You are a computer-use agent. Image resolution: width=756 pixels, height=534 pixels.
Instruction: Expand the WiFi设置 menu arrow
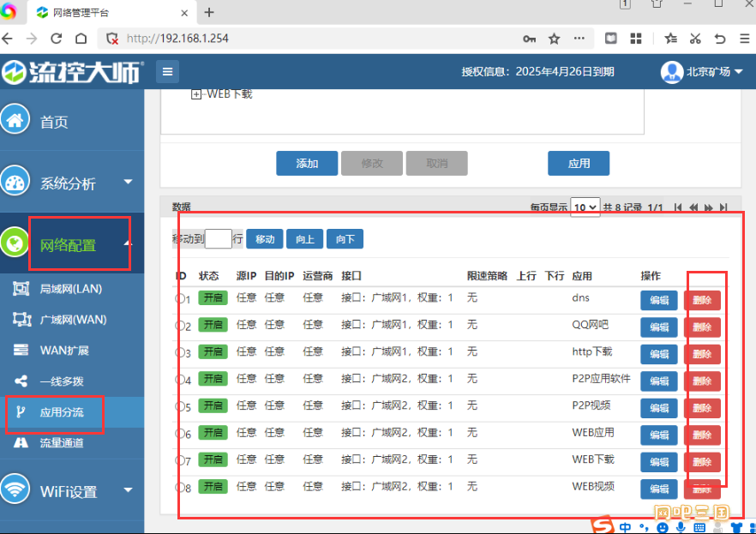point(128,490)
